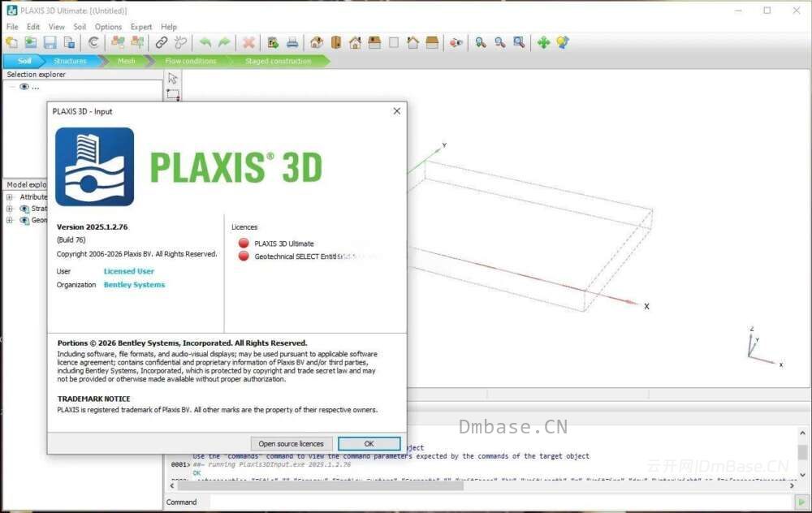
Task: Click the command log scroll-down arrow
Action: [803, 474]
